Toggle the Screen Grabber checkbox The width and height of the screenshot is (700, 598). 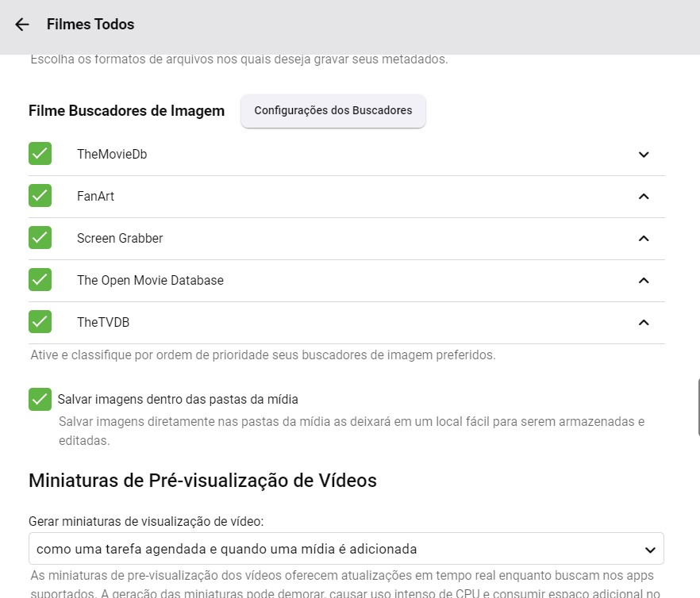(40, 238)
